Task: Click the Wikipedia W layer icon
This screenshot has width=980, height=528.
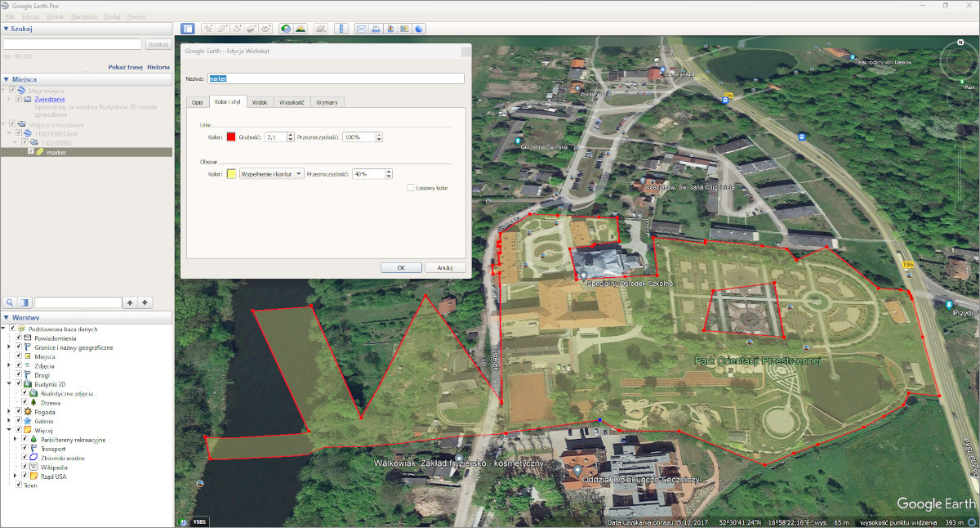Action: 34,468
